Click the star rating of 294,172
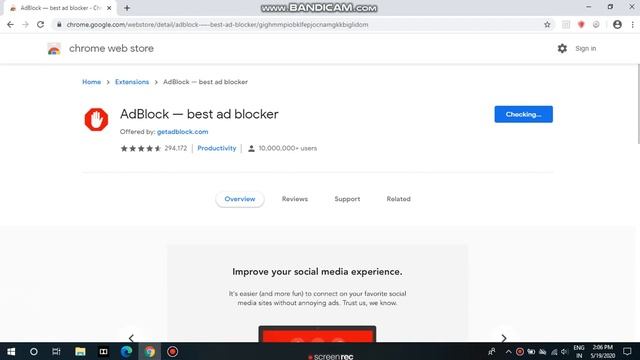This screenshot has width=640, height=360. (x=140, y=149)
